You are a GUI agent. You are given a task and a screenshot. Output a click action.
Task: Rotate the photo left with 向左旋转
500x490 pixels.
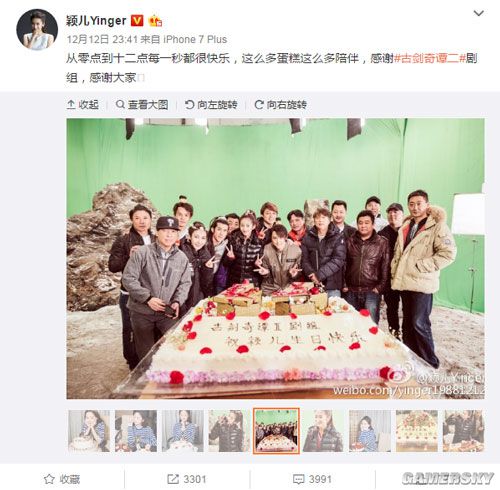tap(211, 105)
